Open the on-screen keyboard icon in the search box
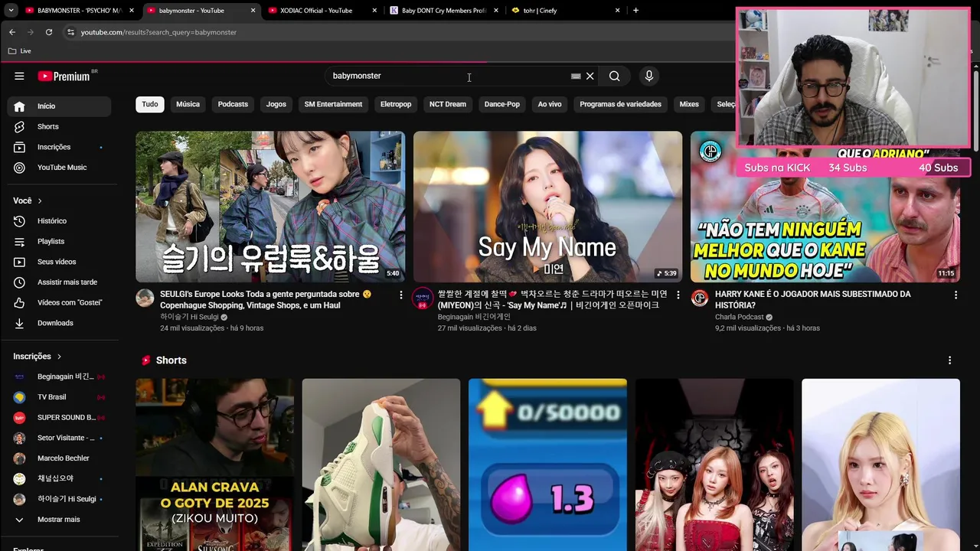Viewport: 980px width, 551px height. click(576, 76)
